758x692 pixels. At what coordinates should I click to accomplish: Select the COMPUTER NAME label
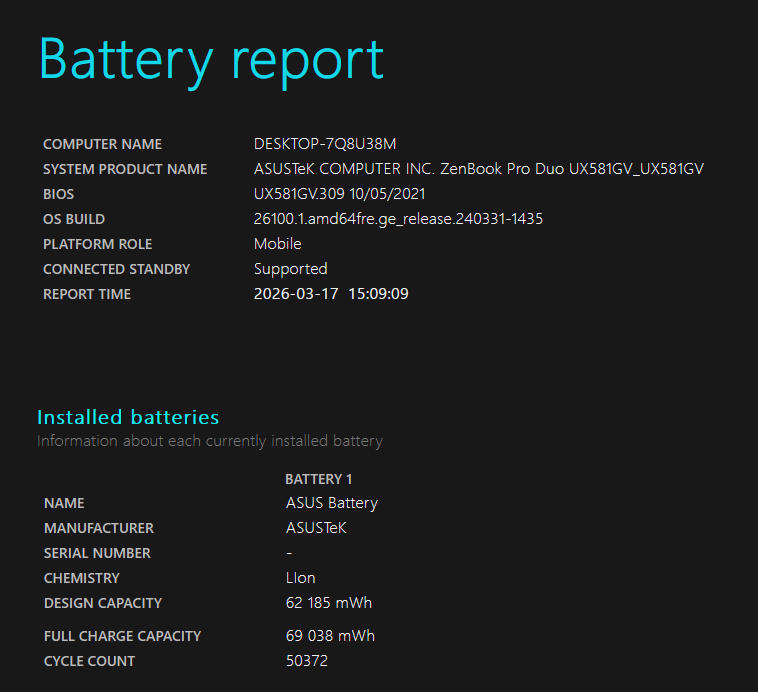(102, 144)
